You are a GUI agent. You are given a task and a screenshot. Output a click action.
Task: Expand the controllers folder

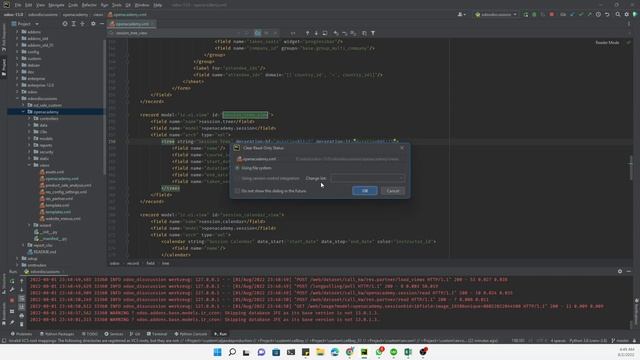[x=29, y=118]
